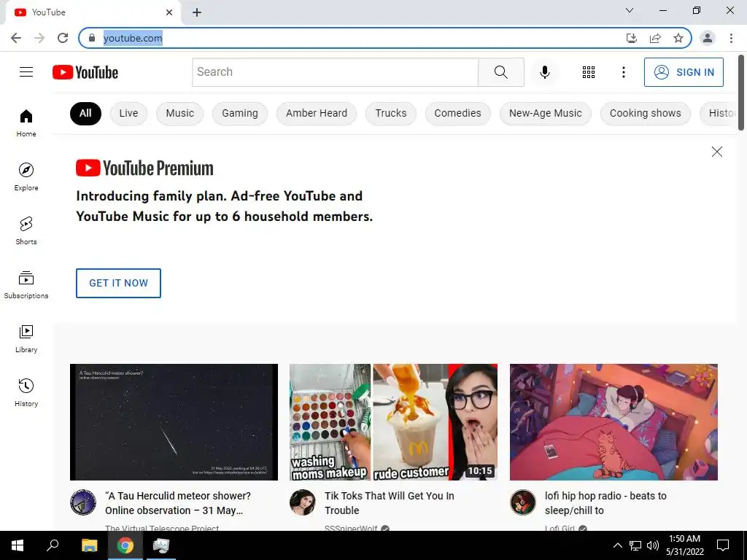Open Shorts in sidebar
This screenshot has width=747, height=560.
click(x=26, y=230)
